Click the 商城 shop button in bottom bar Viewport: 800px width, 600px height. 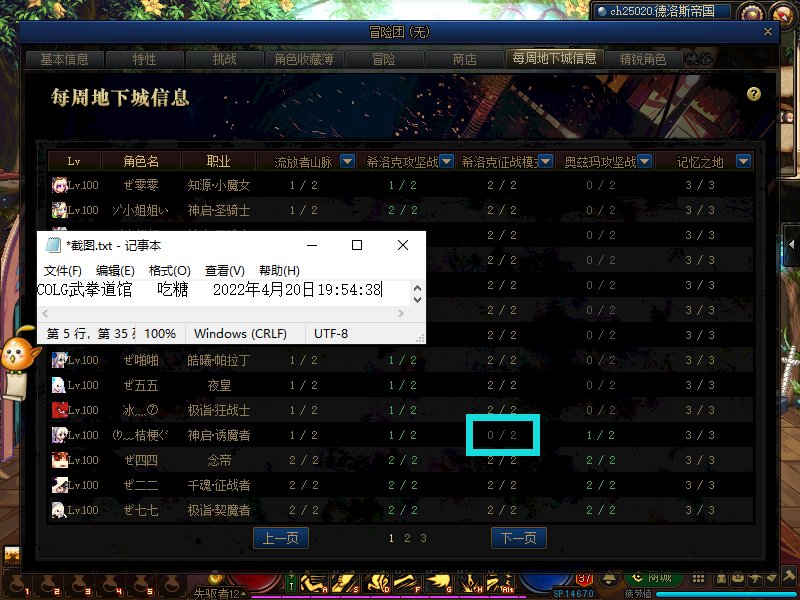click(x=652, y=578)
